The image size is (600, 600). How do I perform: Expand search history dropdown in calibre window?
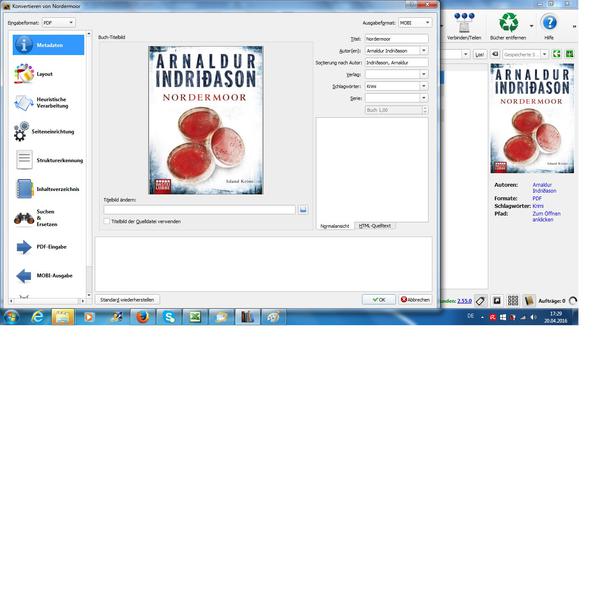tap(466, 54)
